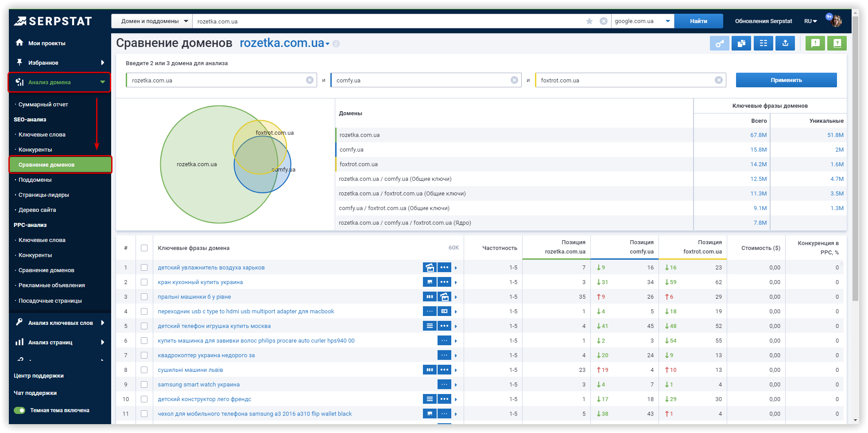This screenshot has width=868, height=433.
Task: Open the 'Домен и поддомены' dropdown
Action: [x=152, y=21]
